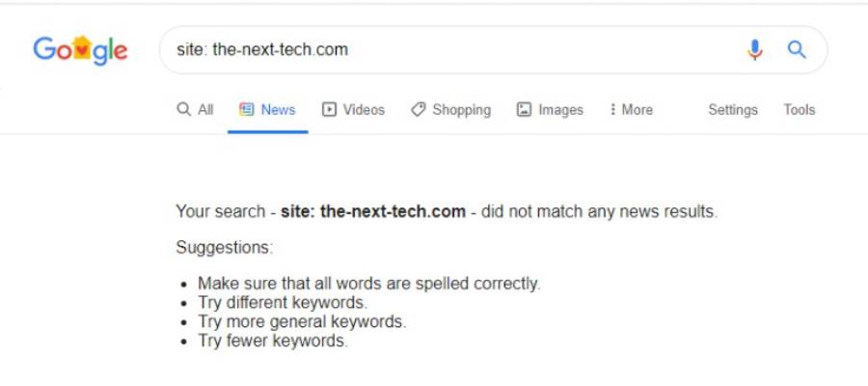Click the Suggestions heading text
The width and height of the screenshot is (868, 386).
[x=224, y=248]
